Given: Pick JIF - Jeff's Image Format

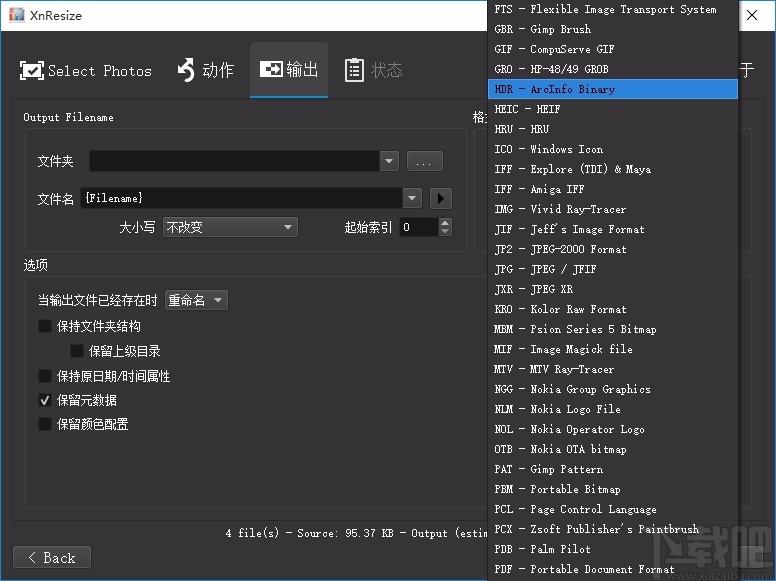Looking at the screenshot, I should [x=613, y=229].
